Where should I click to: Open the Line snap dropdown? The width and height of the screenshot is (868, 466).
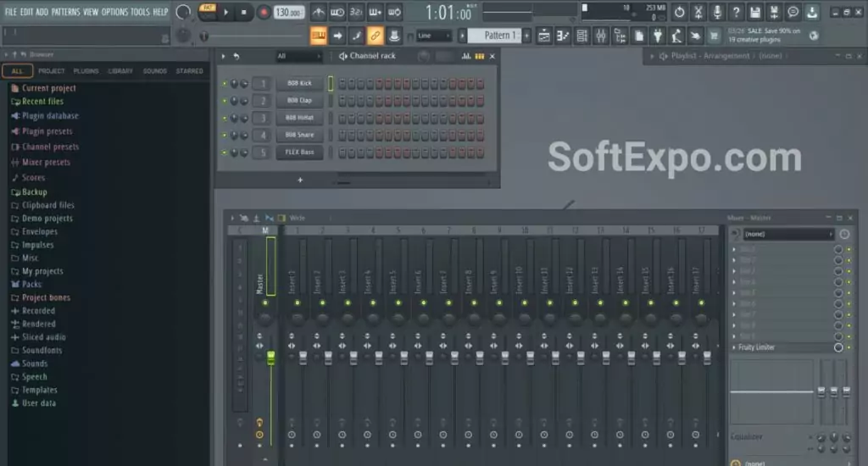pyautogui.click(x=433, y=36)
